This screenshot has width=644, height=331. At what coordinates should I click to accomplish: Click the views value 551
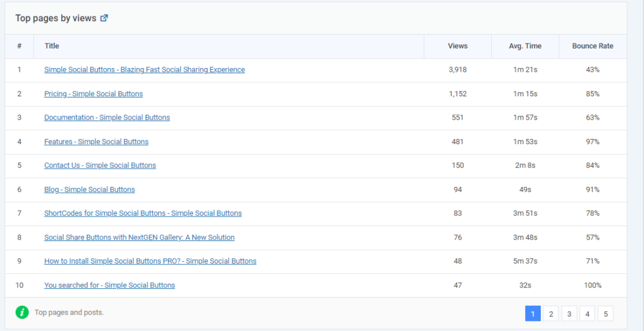point(458,118)
